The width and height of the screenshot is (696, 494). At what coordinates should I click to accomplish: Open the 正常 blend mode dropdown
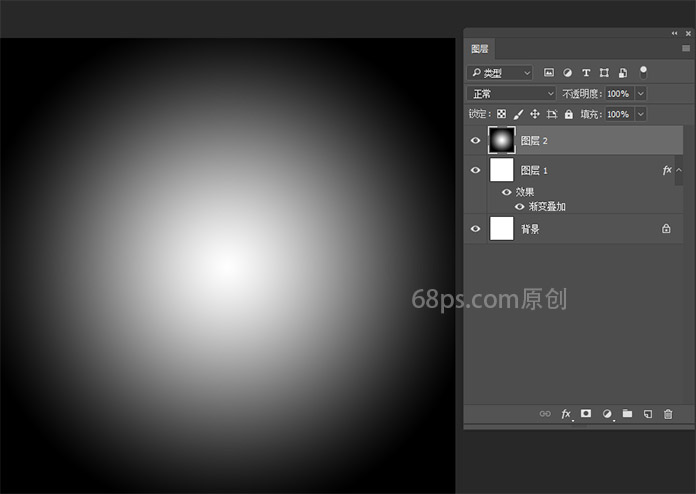(x=512, y=94)
